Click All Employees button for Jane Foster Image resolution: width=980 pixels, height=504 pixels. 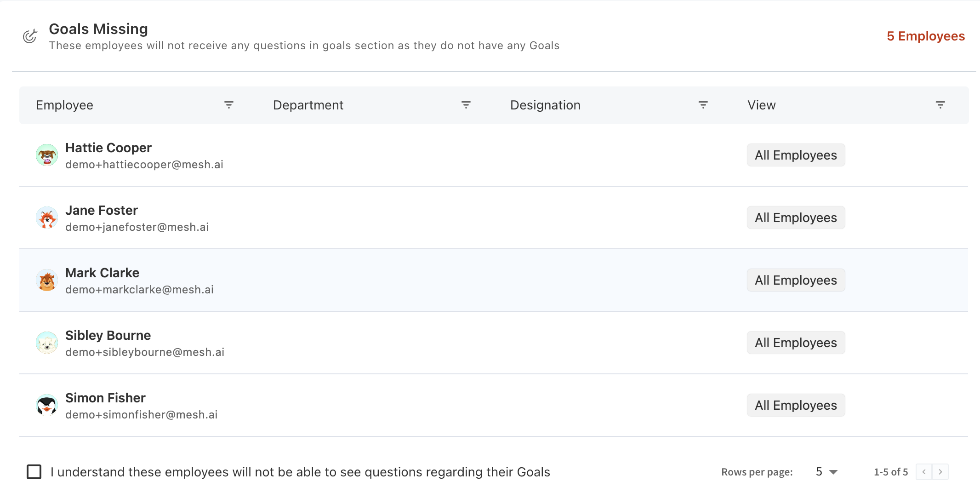click(x=796, y=217)
